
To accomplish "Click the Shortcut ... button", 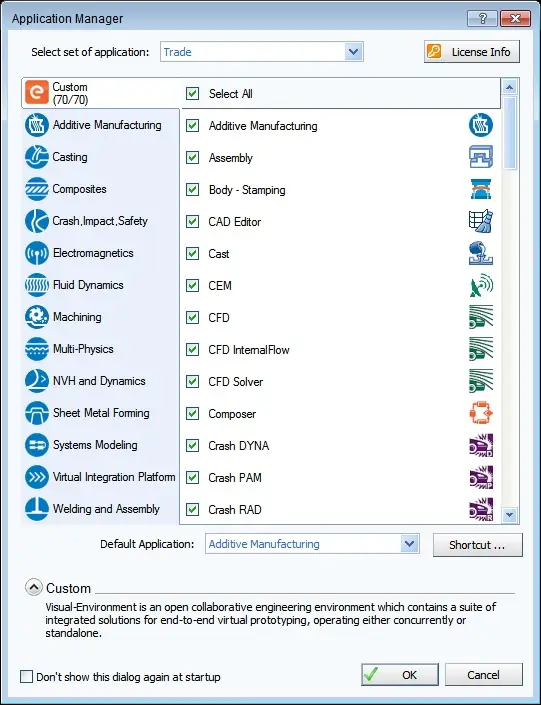I will (478, 545).
